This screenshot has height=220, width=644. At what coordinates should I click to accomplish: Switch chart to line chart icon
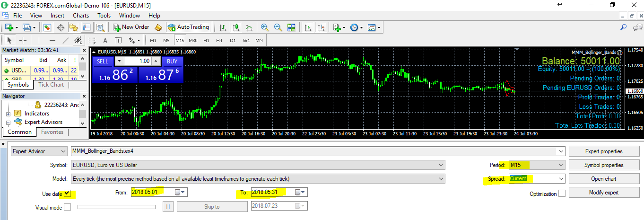coord(249,27)
